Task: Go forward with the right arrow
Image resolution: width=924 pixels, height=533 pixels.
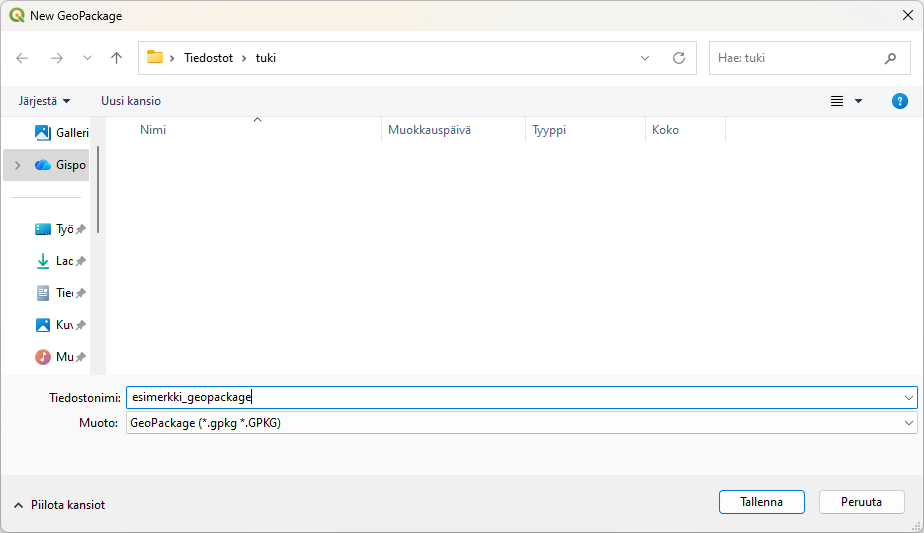Action: [57, 58]
